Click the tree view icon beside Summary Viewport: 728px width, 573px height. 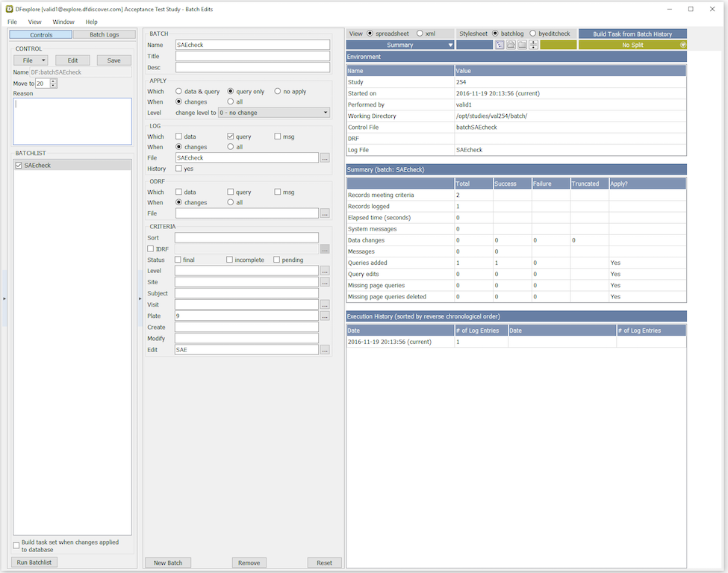coord(500,45)
